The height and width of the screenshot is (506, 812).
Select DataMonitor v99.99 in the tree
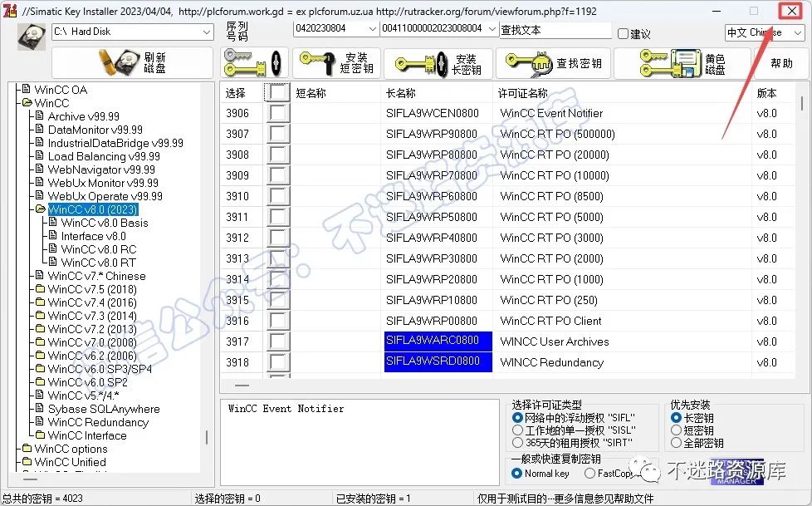pyautogui.click(x=95, y=130)
